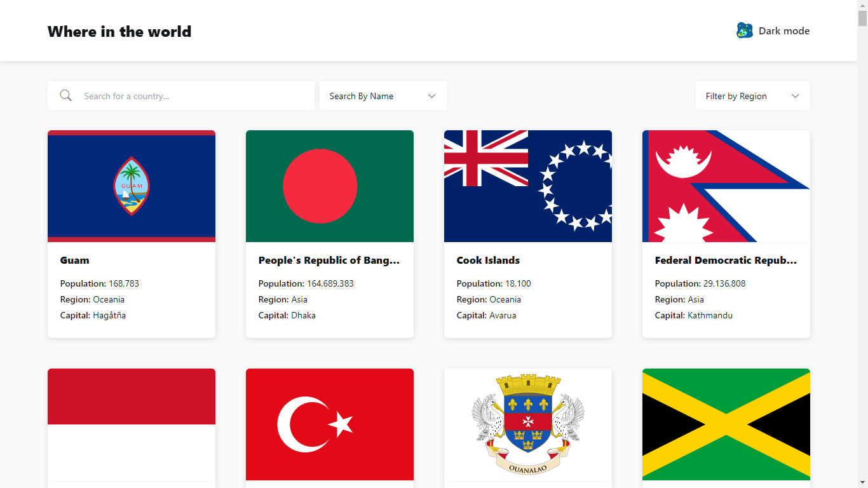
Task: Click the Cook Islands country name
Action: coord(487,260)
